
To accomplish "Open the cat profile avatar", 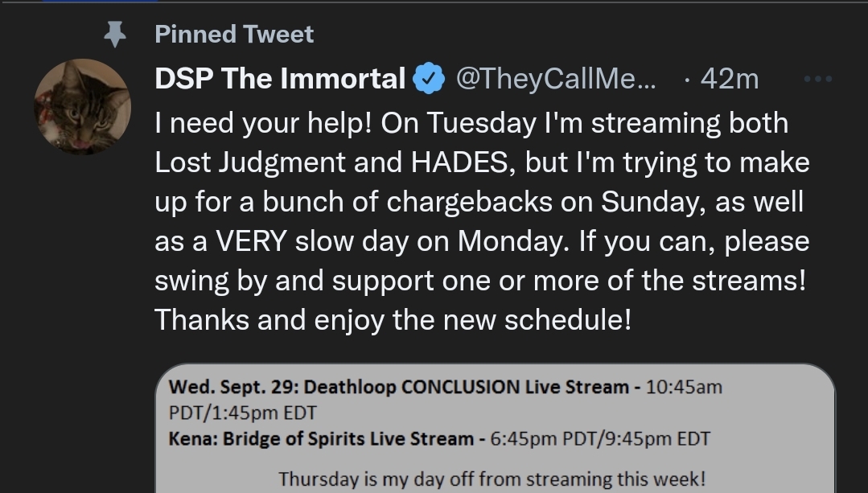I will [83, 107].
